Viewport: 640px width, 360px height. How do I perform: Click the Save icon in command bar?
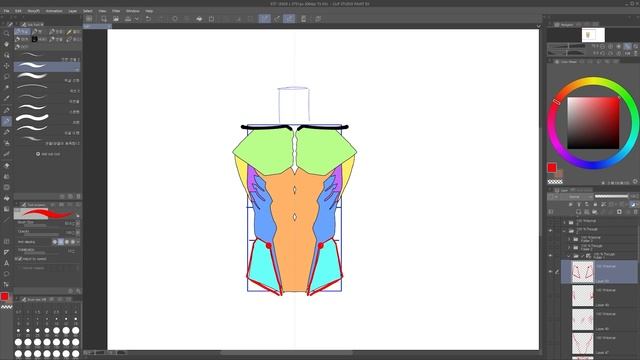pyautogui.click(x=128, y=19)
